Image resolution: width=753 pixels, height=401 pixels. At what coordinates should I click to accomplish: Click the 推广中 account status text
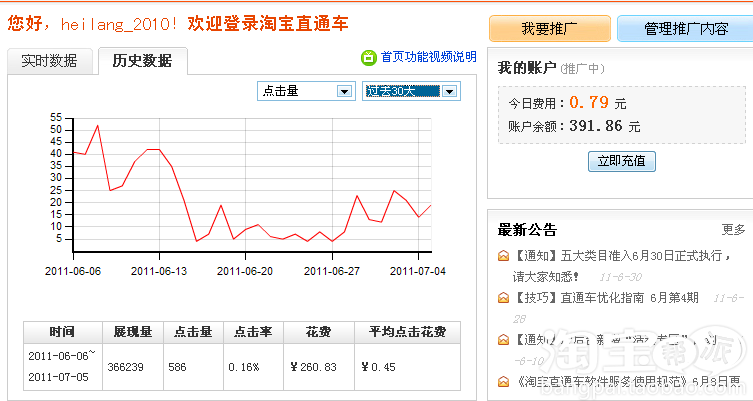pos(582,69)
